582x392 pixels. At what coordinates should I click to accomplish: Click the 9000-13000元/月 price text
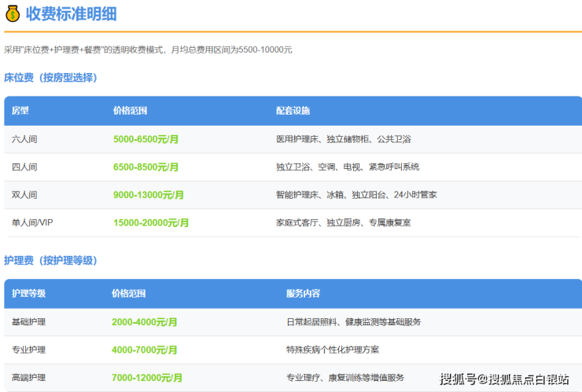[x=149, y=195]
